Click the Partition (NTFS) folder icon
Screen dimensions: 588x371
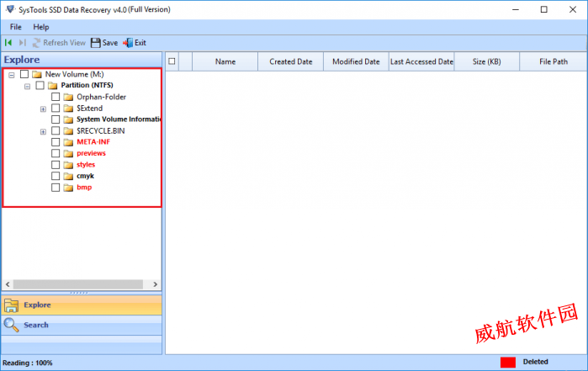click(x=52, y=86)
